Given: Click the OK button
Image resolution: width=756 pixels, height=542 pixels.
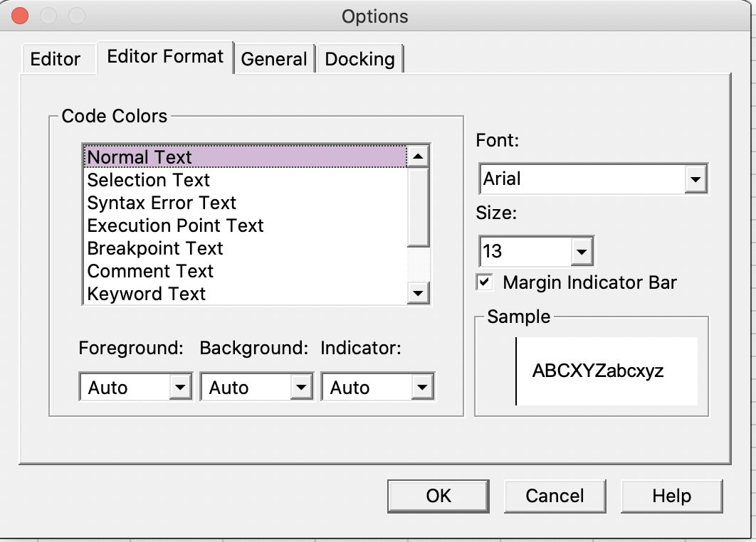Looking at the screenshot, I should [439, 495].
